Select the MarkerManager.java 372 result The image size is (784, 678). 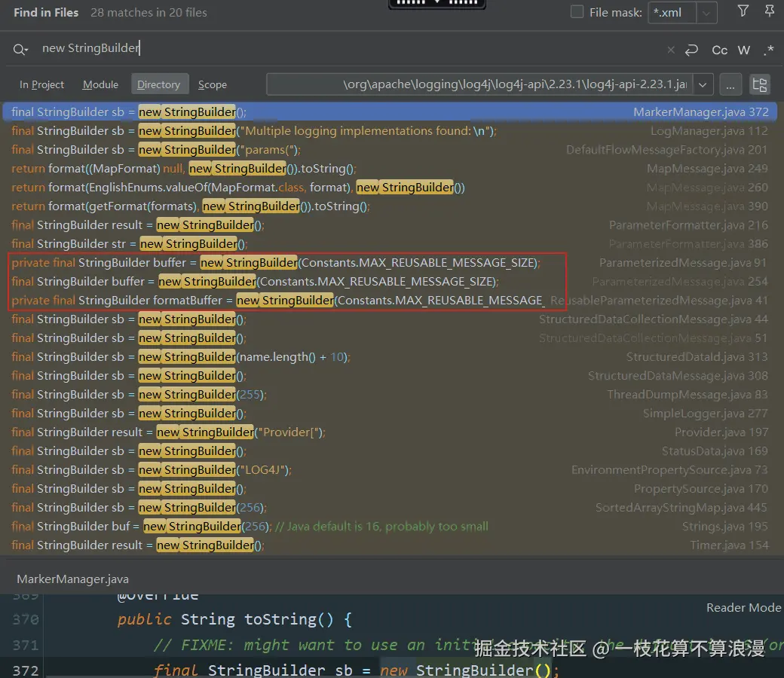(x=390, y=112)
